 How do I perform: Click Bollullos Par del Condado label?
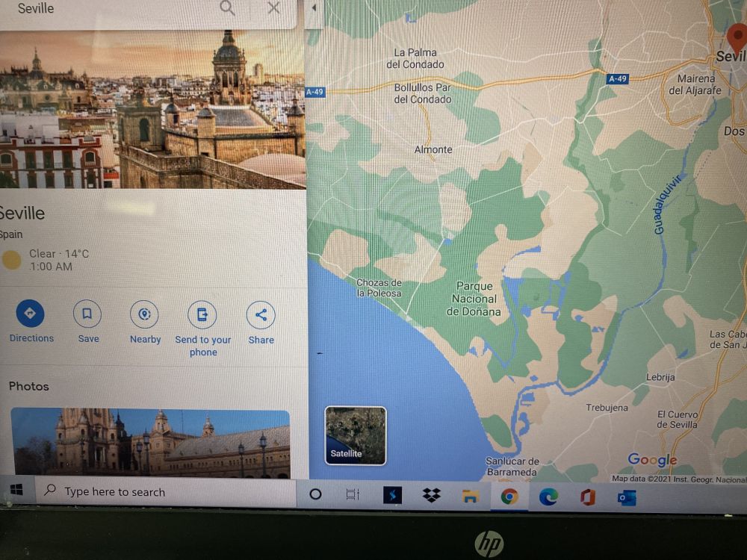click(423, 93)
